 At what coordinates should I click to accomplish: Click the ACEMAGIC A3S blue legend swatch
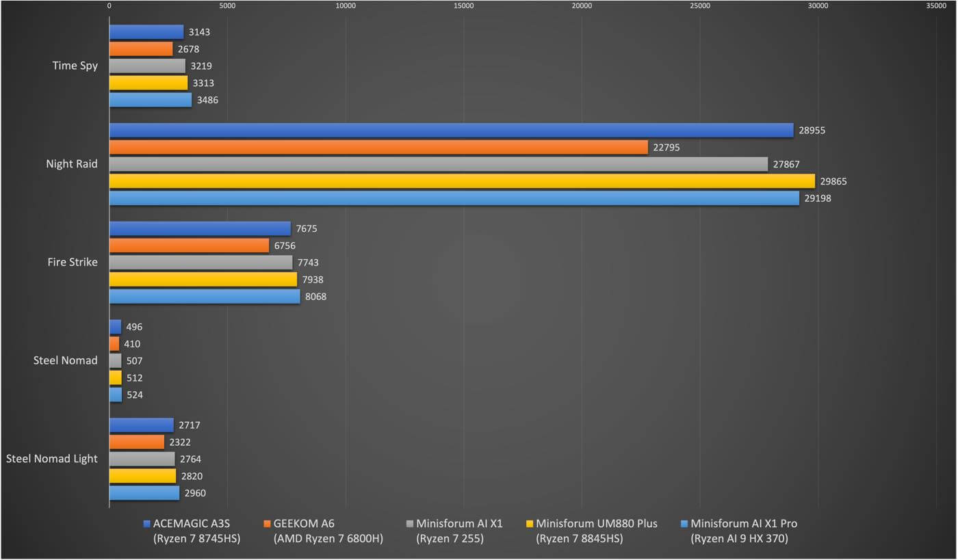point(146,524)
